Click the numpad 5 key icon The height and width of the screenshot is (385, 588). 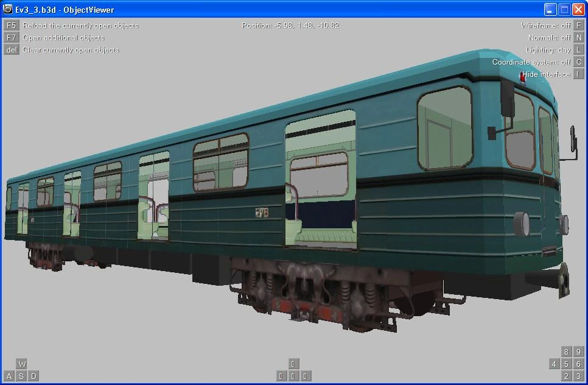[x=566, y=364]
